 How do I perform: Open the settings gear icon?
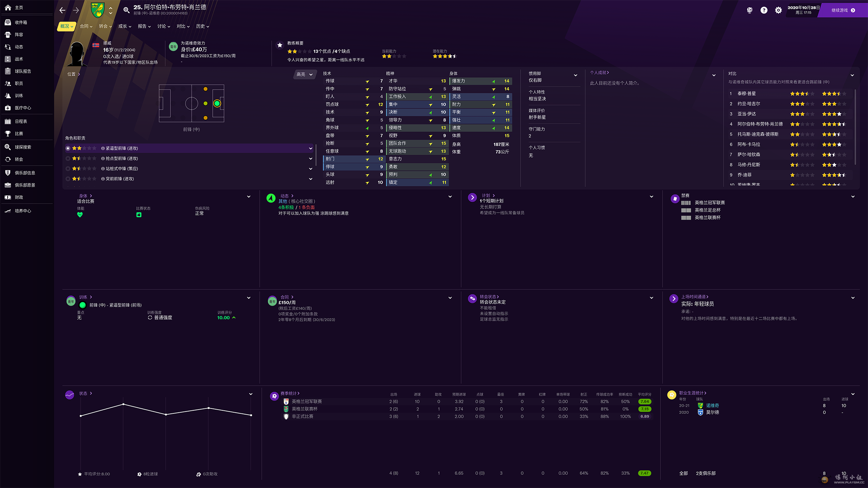pyautogui.click(x=778, y=10)
